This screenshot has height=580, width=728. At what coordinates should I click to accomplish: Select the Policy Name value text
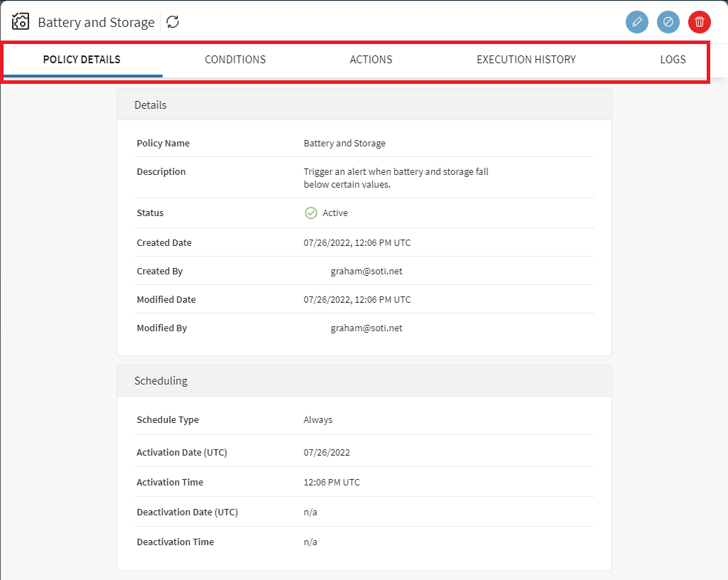pyautogui.click(x=344, y=144)
